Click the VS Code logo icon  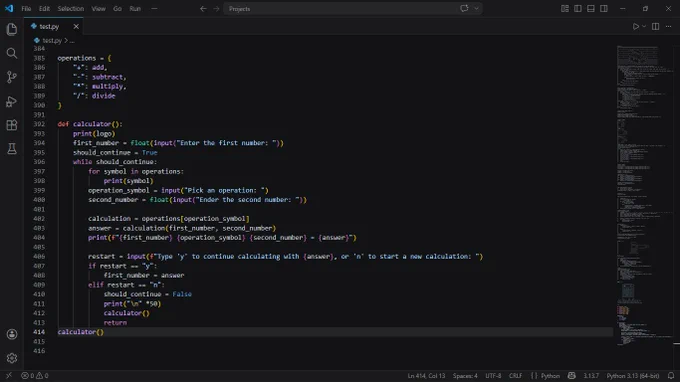[x=9, y=8]
